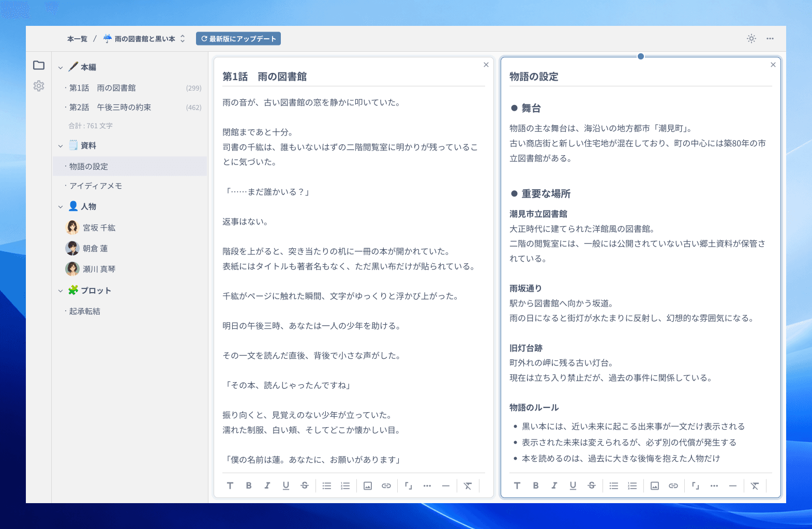Collapse the 人物 section
Screen dimensions: 812x529
click(x=61, y=207)
